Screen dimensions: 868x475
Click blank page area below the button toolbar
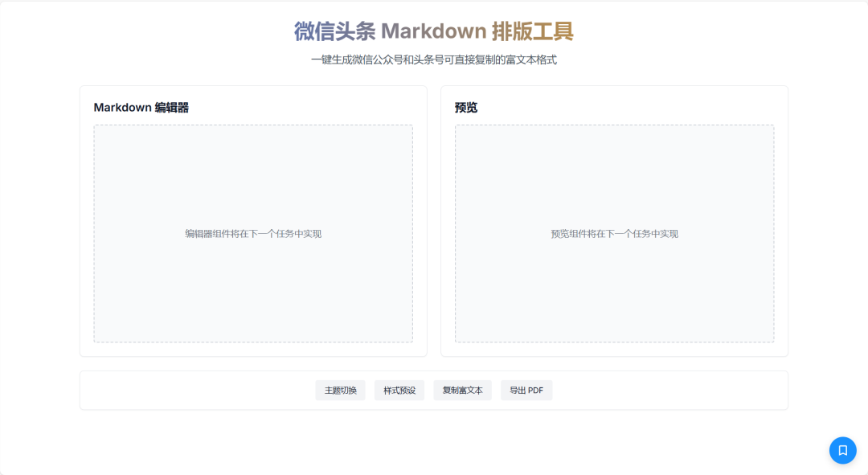pos(434,442)
